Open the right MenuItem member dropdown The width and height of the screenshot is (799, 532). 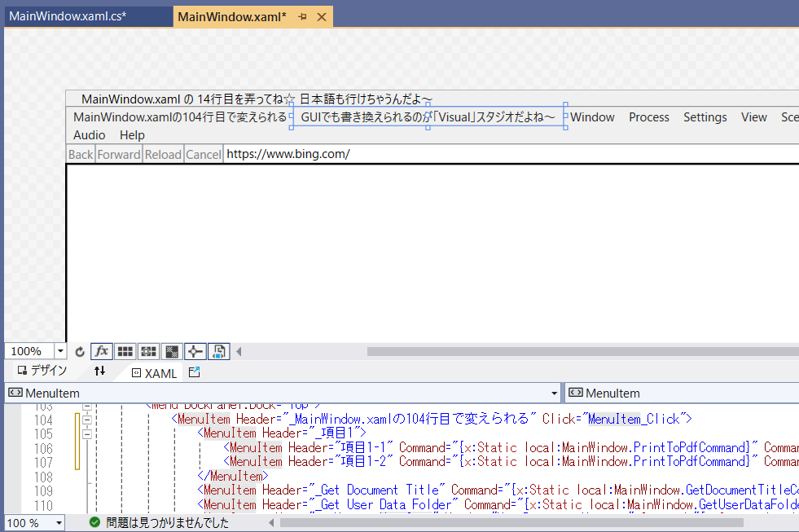(x=683, y=394)
